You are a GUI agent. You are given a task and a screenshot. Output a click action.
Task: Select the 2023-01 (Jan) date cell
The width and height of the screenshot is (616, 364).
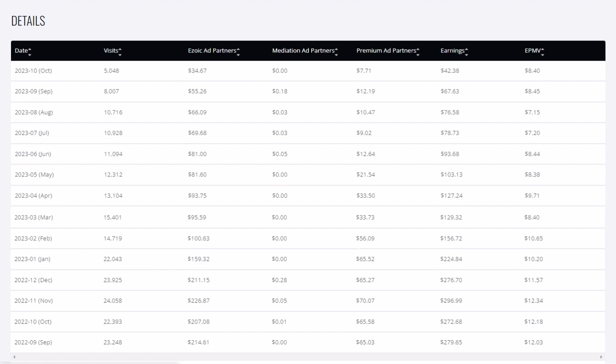33,259
